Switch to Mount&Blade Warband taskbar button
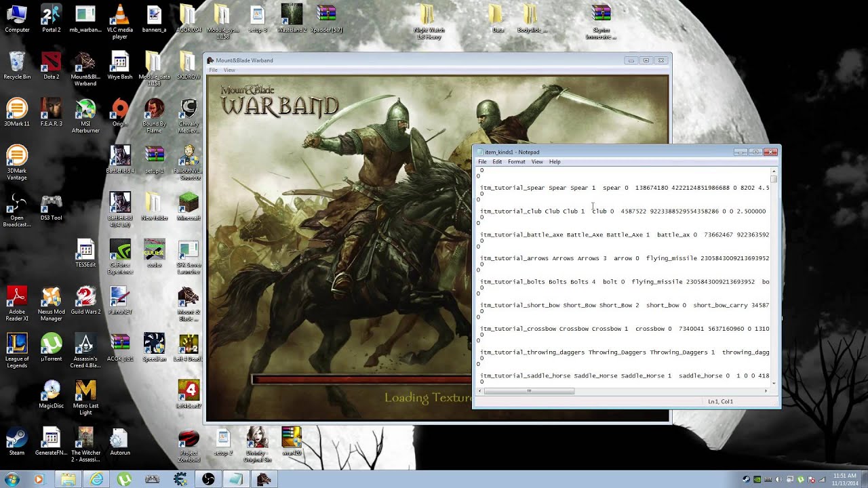Viewport: 868px width, 488px height. [264, 479]
